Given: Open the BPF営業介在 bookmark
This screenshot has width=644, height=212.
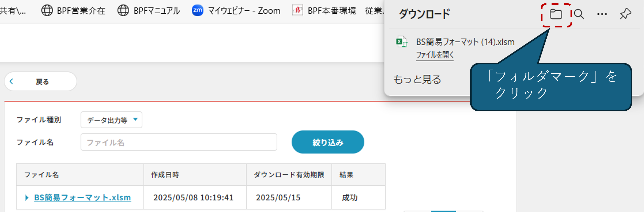Looking at the screenshot, I should 73,11.
